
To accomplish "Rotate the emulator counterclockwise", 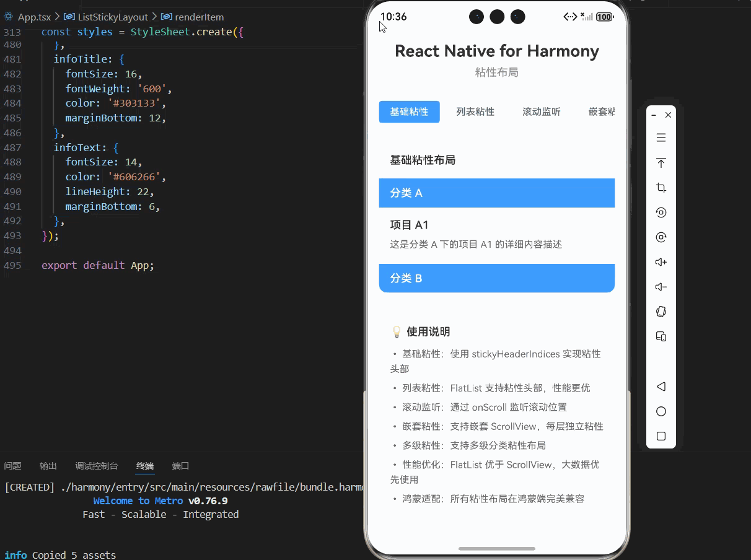I will pos(661,212).
